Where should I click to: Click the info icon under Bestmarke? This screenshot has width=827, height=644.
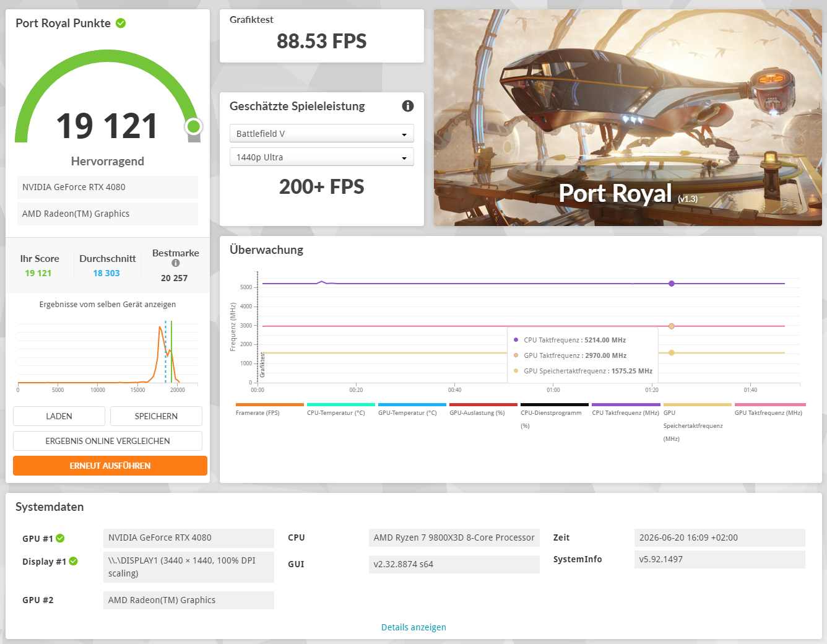176,263
